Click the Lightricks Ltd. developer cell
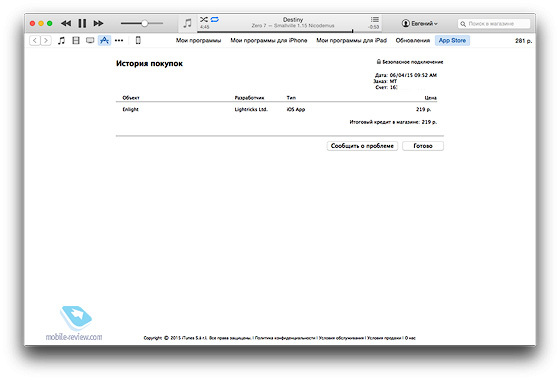 [251, 109]
